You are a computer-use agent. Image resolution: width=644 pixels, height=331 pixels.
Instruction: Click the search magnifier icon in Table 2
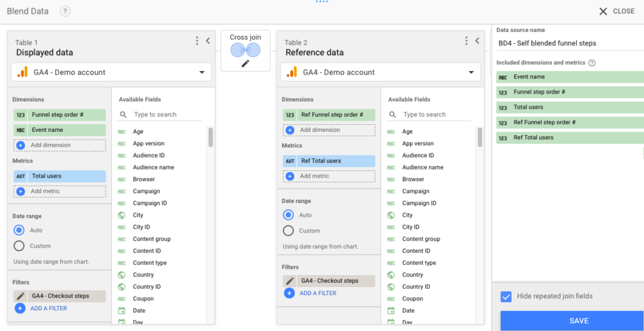392,115
